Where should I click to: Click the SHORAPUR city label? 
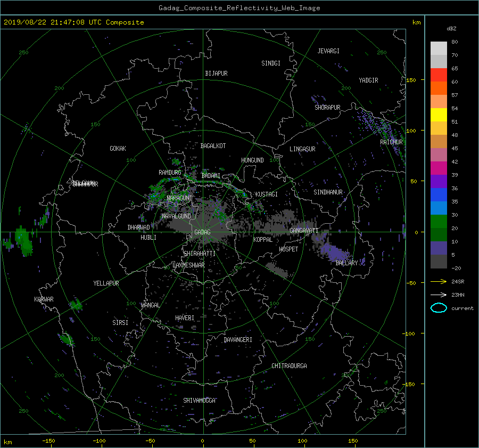tap(327, 107)
